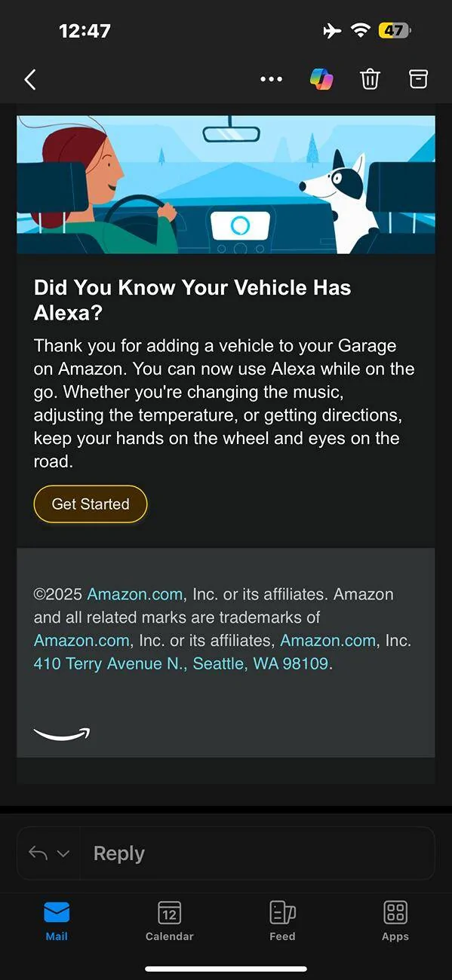
Task: Tap the Alexa banner illustration
Action: click(226, 185)
